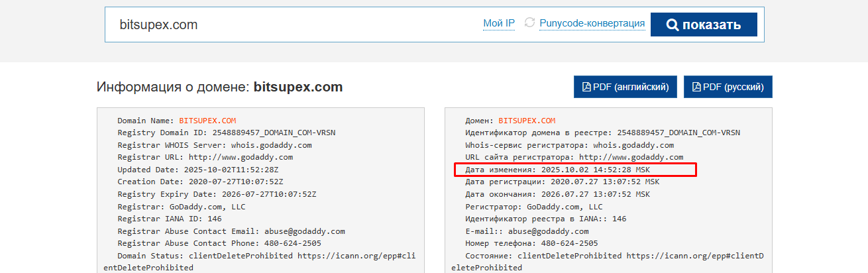Viewport: 868px width, 273px height.
Task: Click the magnifier icon in the показать button
Action: (x=672, y=25)
